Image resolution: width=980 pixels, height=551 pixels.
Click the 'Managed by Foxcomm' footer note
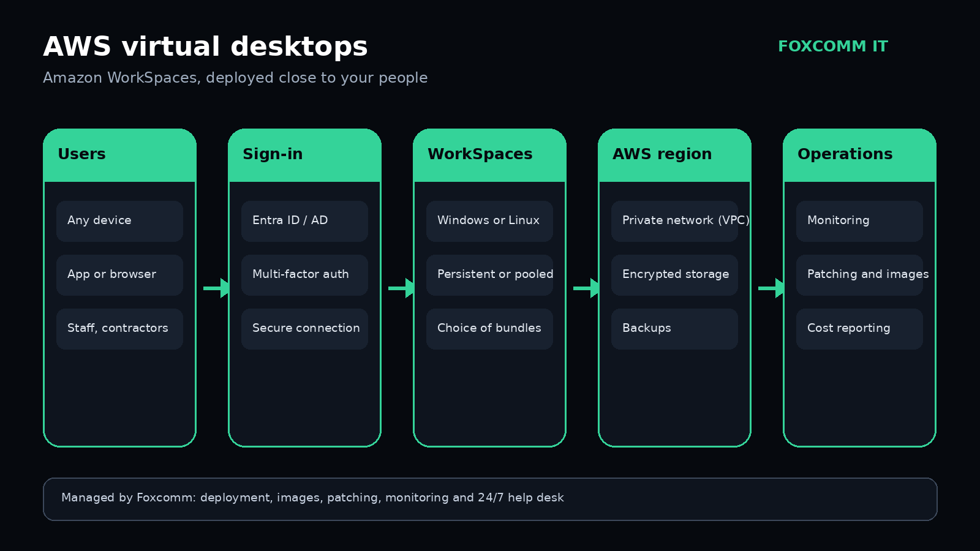[490, 499]
